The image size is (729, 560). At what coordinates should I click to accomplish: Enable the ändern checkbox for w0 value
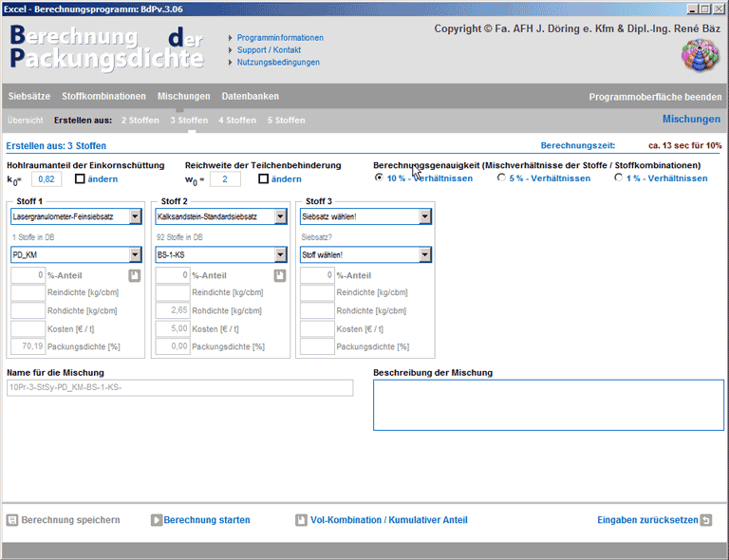point(264,178)
